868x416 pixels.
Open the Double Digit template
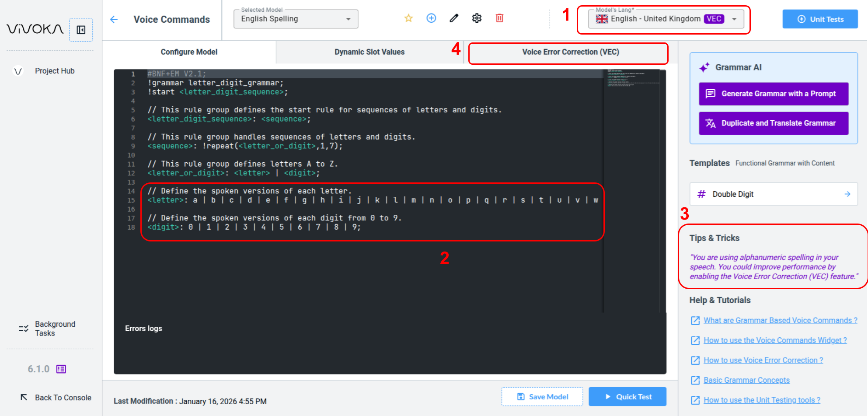pyautogui.click(x=773, y=194)
